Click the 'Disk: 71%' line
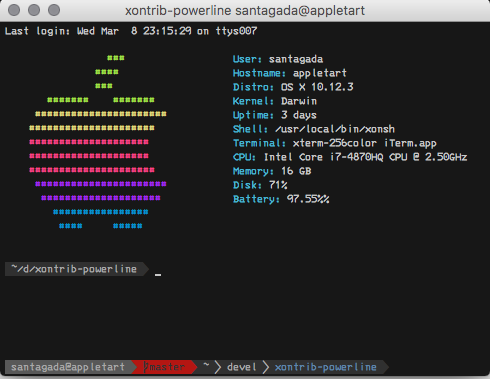 [260, 185]
